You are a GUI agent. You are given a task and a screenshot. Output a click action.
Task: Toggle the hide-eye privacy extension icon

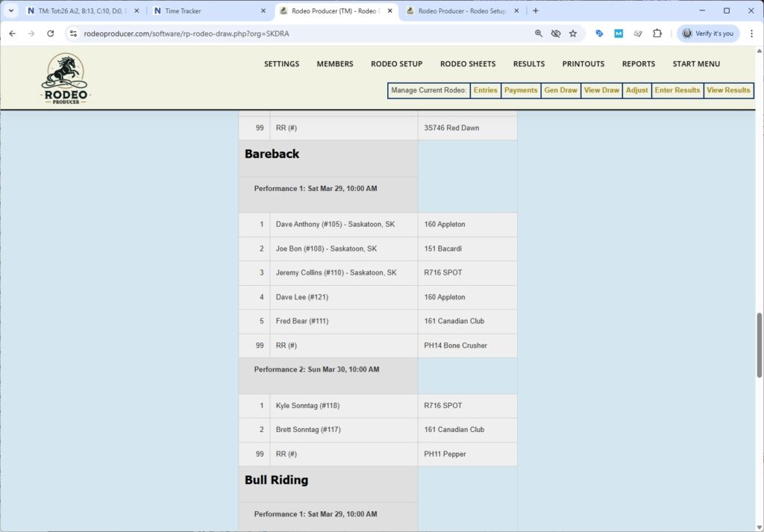click(x=555, y=34)
